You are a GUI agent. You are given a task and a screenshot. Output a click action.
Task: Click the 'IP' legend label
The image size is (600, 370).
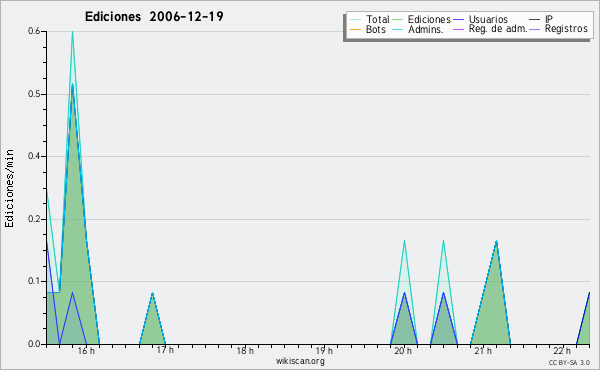[x=549, y=19]
